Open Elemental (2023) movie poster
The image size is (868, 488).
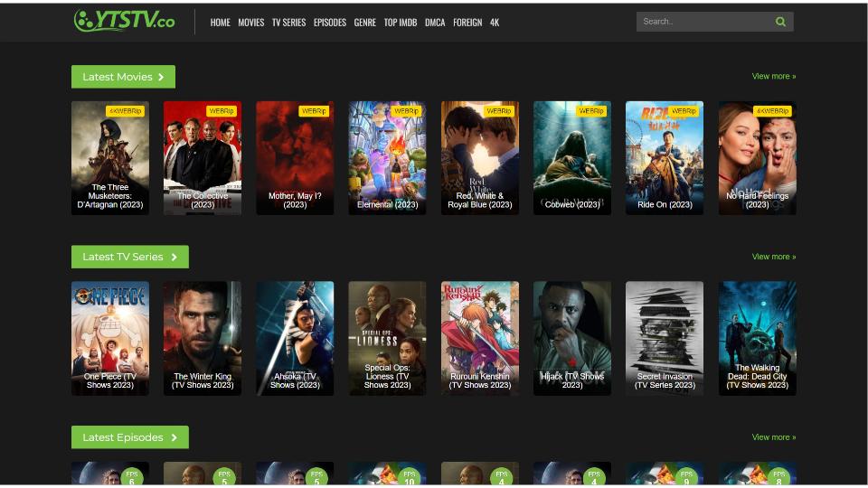[388, 157]
